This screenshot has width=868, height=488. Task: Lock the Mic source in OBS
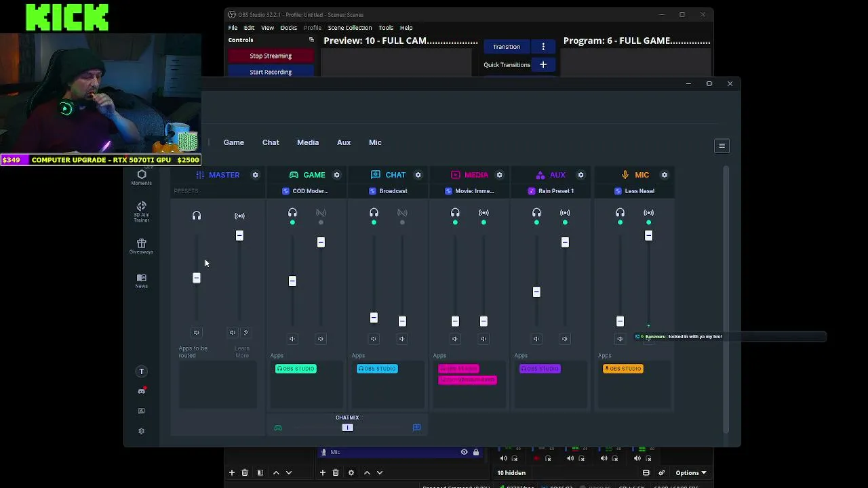click(476, 452)
